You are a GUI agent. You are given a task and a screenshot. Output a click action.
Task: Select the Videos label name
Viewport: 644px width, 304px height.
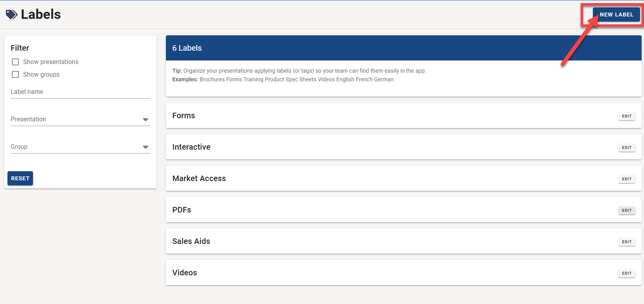click(184, 273)
